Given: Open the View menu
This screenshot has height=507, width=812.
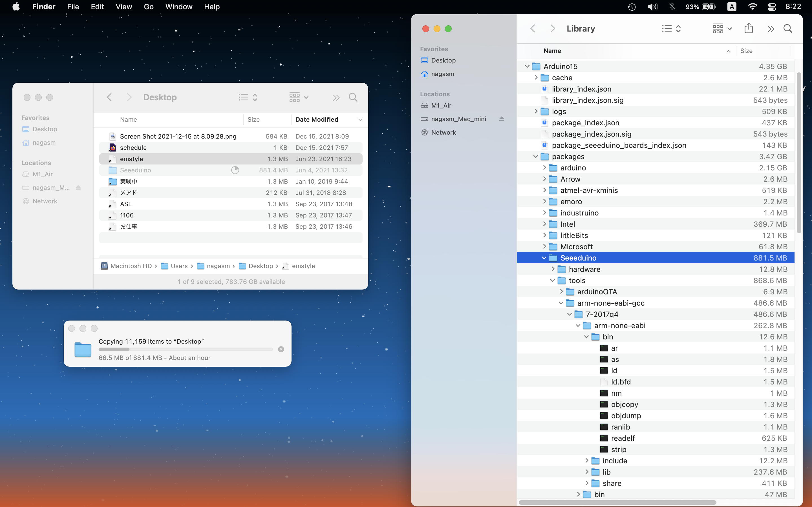Looking at the screenshot, I should click(x=123, y=7).
